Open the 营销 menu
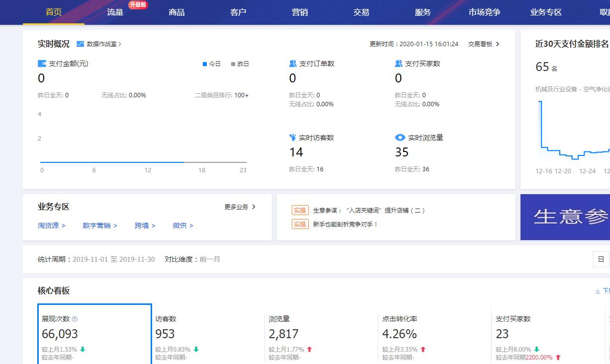Image resolution: width=610 pixels, height=364 pixels. (299, 12)
